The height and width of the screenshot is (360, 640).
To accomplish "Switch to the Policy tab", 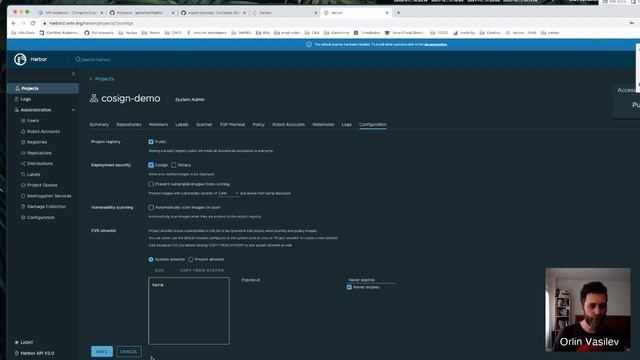I will [258, 124].
